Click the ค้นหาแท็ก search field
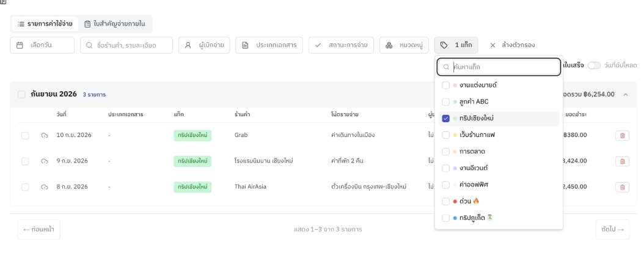 tap(499, 67)
